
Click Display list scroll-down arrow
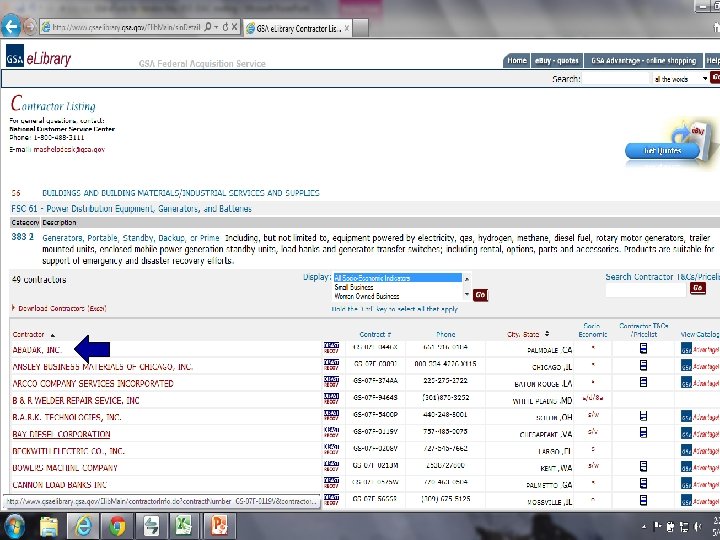point(467,294)
